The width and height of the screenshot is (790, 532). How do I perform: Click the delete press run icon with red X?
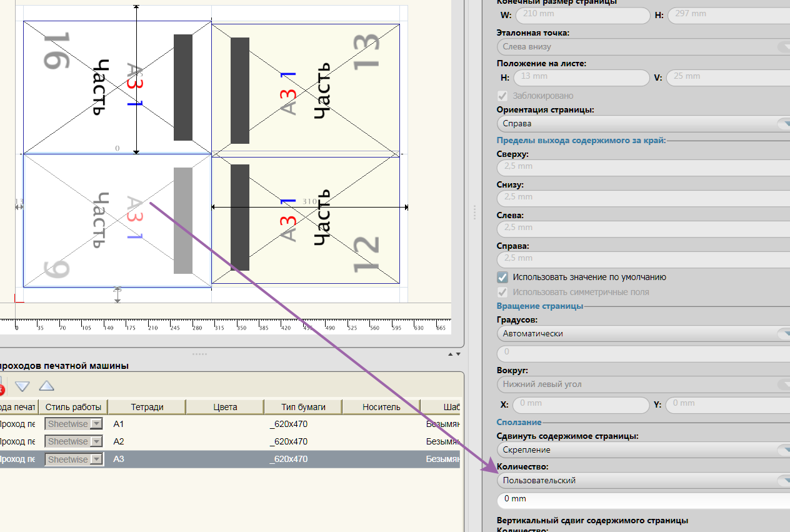(x=1, y=389)
